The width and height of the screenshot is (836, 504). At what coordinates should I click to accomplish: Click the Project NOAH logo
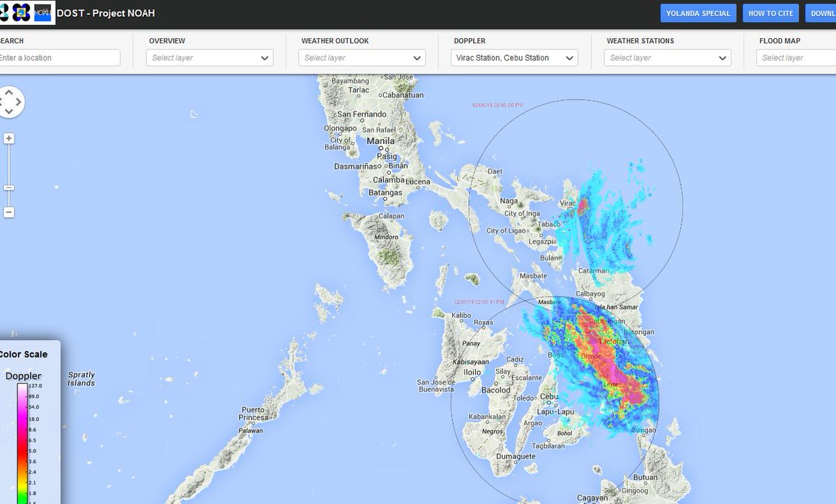coord(42,13)
